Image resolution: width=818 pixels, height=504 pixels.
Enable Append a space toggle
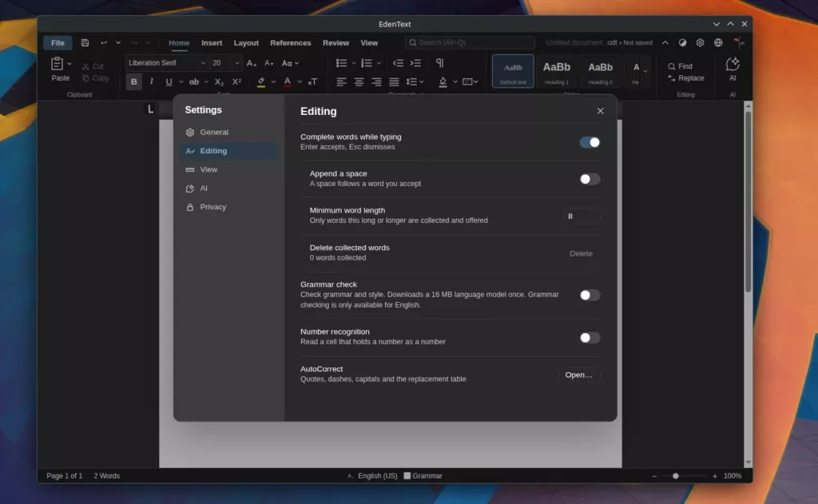pos(590,179)
